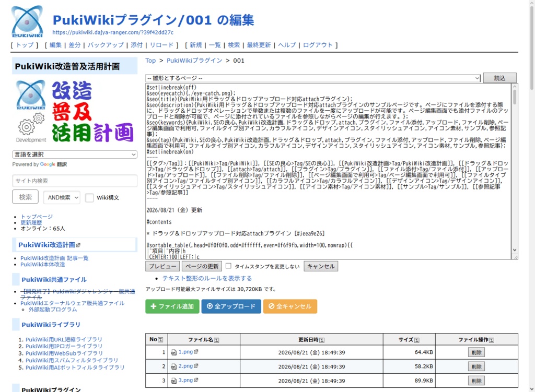Click the 改造普及活用計画 sidebar banner image
This screenshot has height=392, width=535.
click(x=75, y=112)
